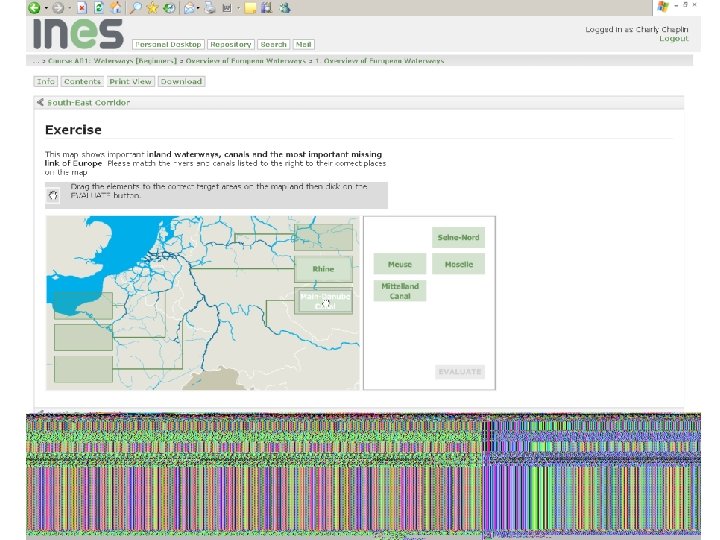The width and height of the screenshot is (720, 540).
Task: Open the browser Search magnifier icon
Action: coord(135,7)
